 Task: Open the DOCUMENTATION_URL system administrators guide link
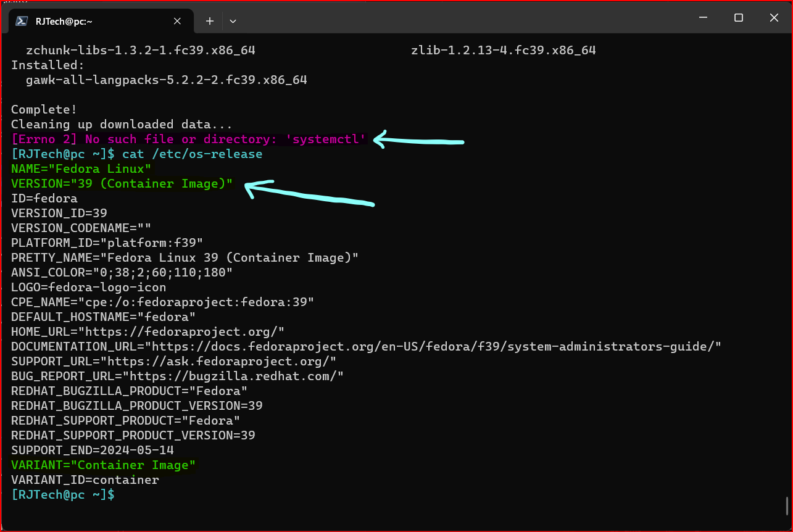click(x=364, y=346)
